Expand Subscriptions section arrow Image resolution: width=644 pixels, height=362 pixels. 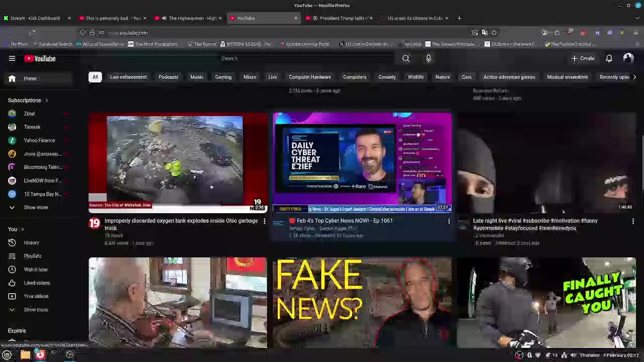46,101
